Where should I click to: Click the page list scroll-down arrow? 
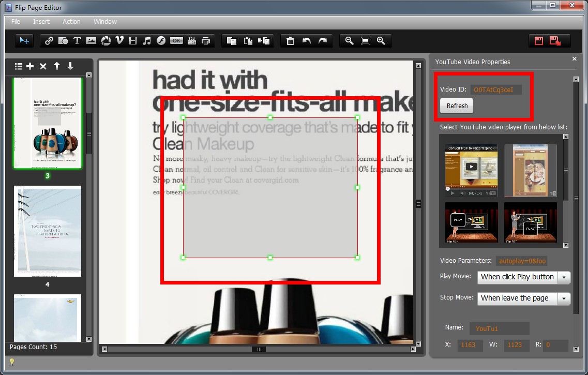pyautogui.click(x=89, y=339)
